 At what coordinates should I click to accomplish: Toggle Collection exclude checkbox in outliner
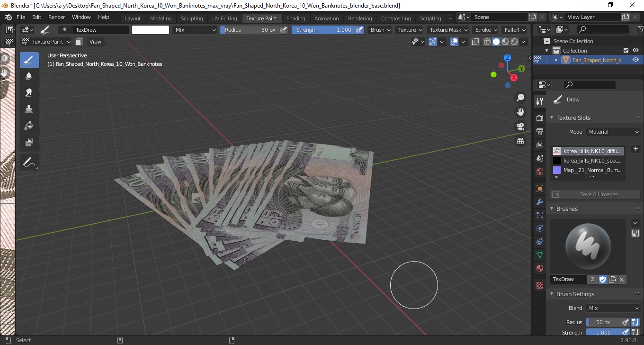(626, 50)
